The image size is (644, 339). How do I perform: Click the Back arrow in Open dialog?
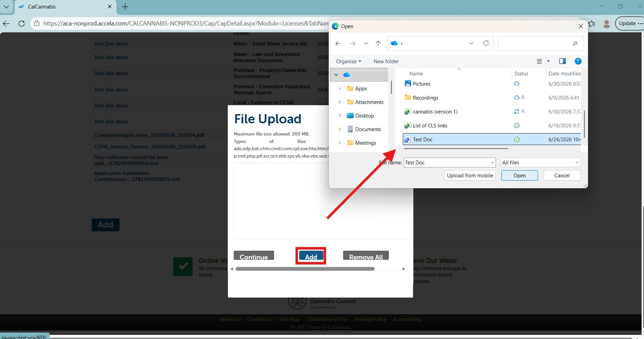(x=338, y=43)
